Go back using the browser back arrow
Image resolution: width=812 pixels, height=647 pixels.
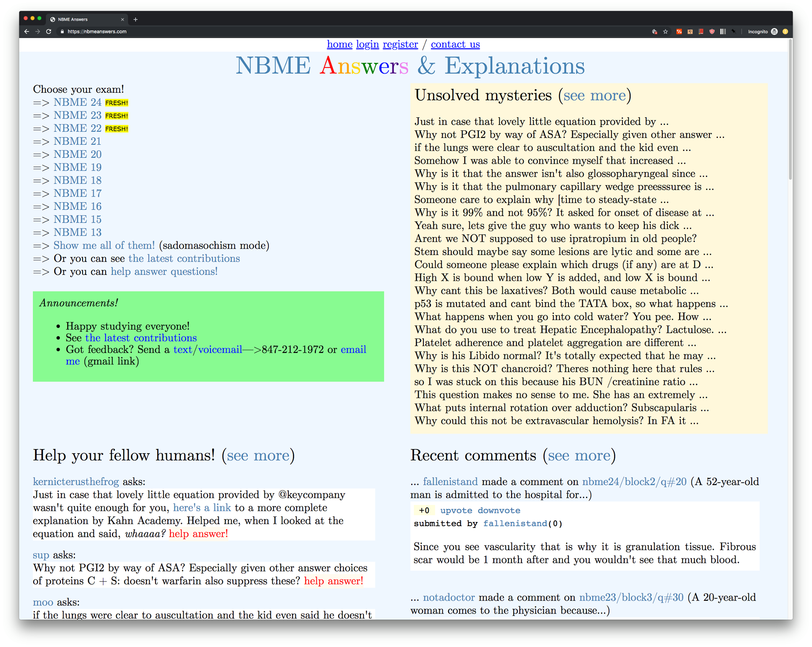[27, 32]
